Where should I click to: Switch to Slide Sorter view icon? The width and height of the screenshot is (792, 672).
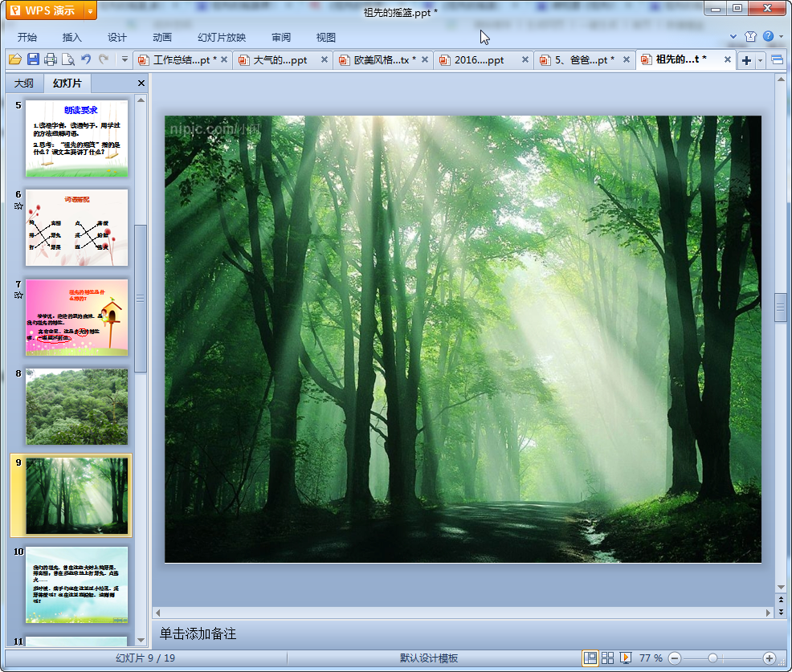607,658
